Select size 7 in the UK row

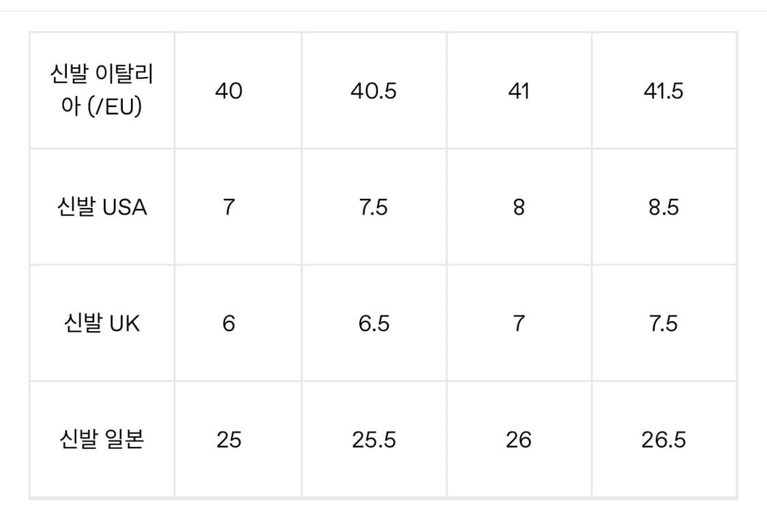click(x=519, y=324)
